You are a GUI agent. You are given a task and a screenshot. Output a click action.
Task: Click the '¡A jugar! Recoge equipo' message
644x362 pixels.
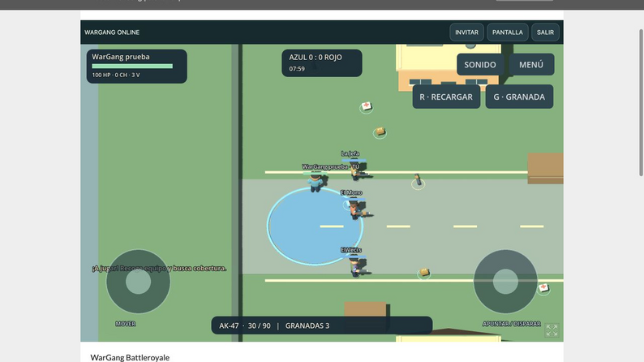point(159,268)
